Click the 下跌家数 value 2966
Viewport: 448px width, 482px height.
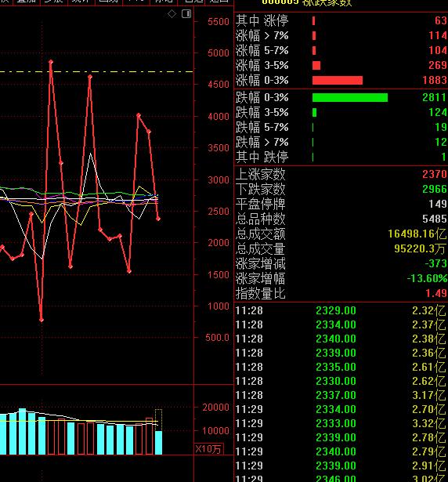(435, 189)
